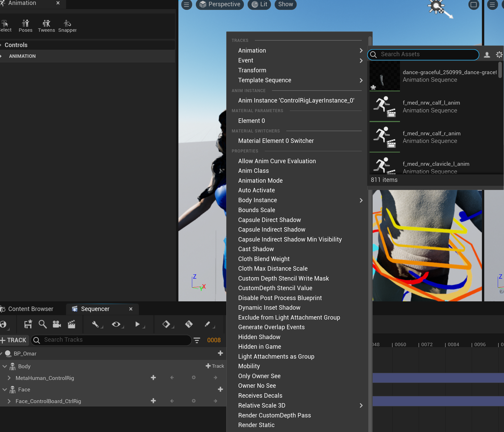Switch to Content Browser tab

[x=30, y=309]
